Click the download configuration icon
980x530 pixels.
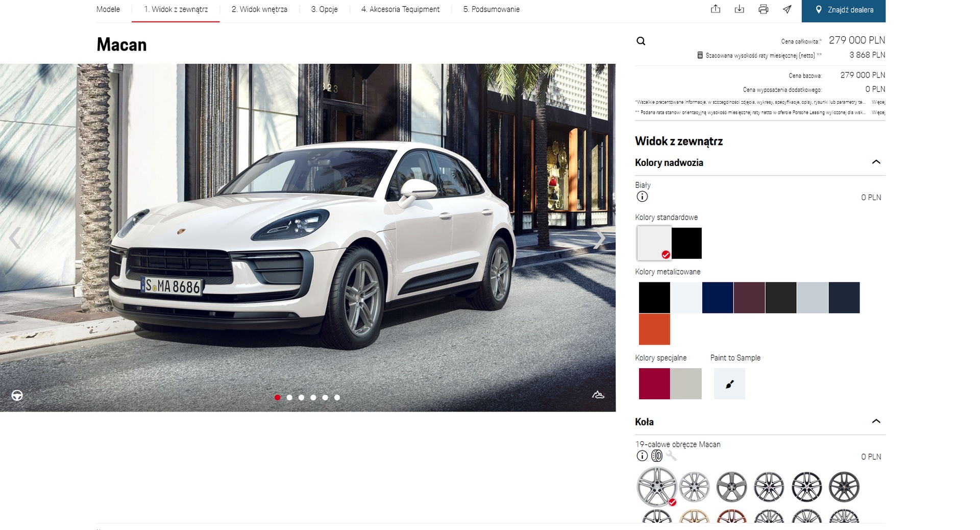pos(739,9)
